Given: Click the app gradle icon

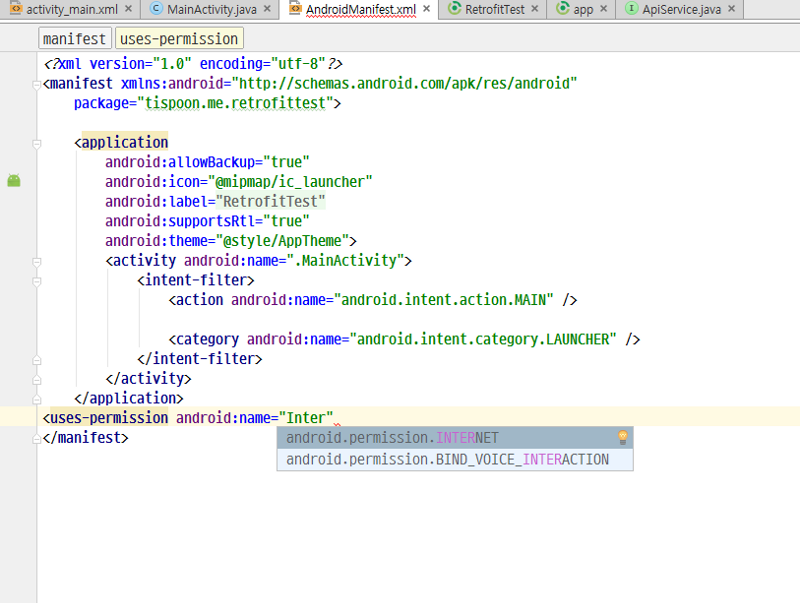Looking at the screenshot, I should click(562, 8).
